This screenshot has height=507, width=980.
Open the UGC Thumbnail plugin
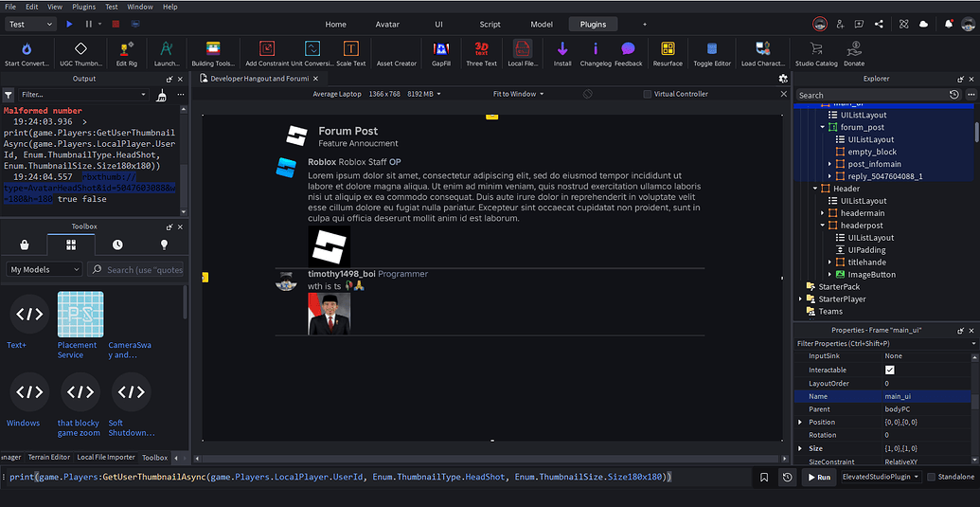[80, 49]
